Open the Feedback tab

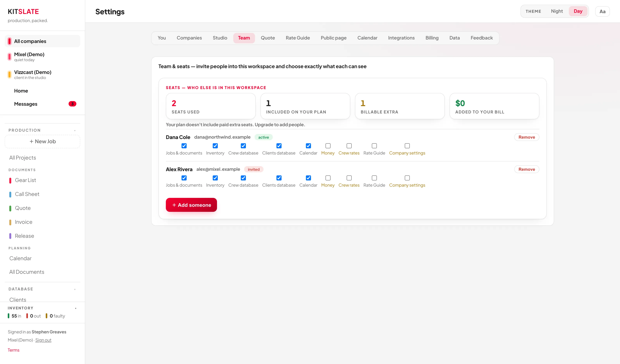(481, 38)
